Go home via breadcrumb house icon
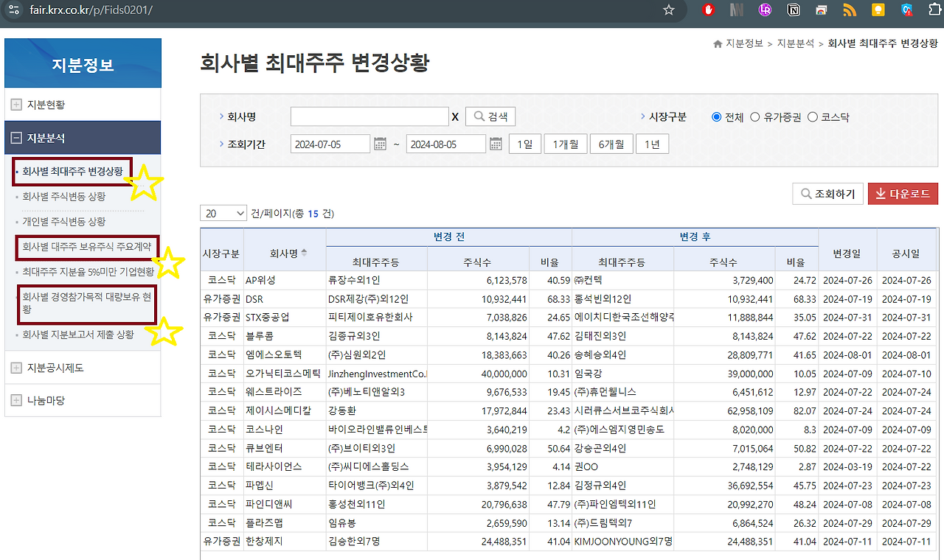This screenshot has width=944, height=560. coord(718,44)
